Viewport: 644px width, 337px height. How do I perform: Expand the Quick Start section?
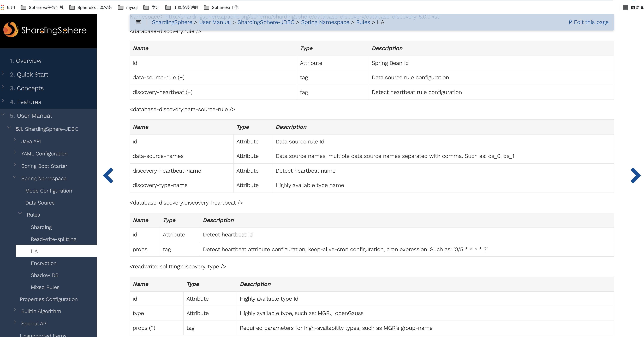click(3, 73)
